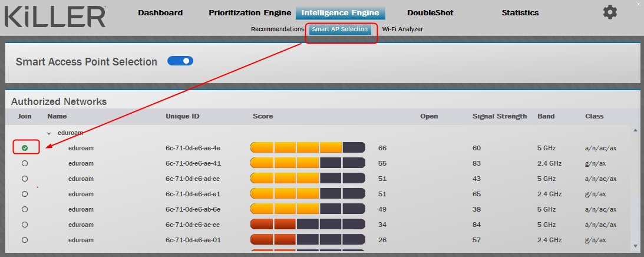This screenshot has width=644, height=257.
Task: Select Unique ID 6c-71-0d-e6-ae-ee
Action: (193, 225)
